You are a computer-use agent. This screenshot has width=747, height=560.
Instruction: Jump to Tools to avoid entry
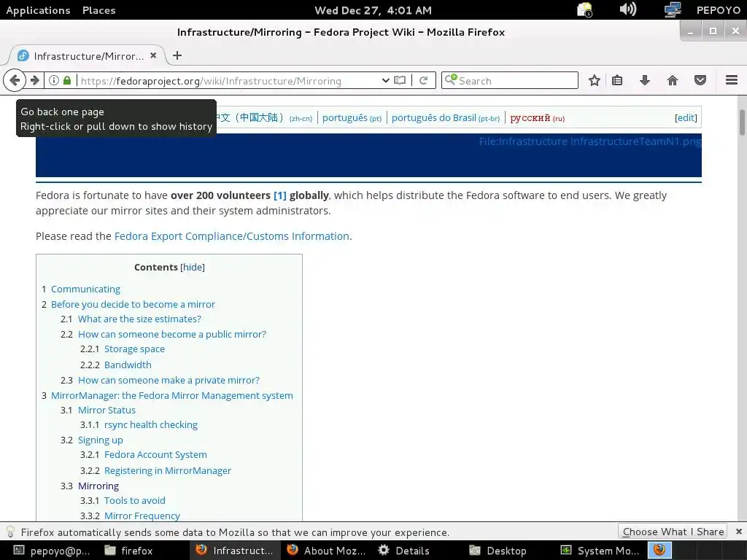(x=135, y=500)
